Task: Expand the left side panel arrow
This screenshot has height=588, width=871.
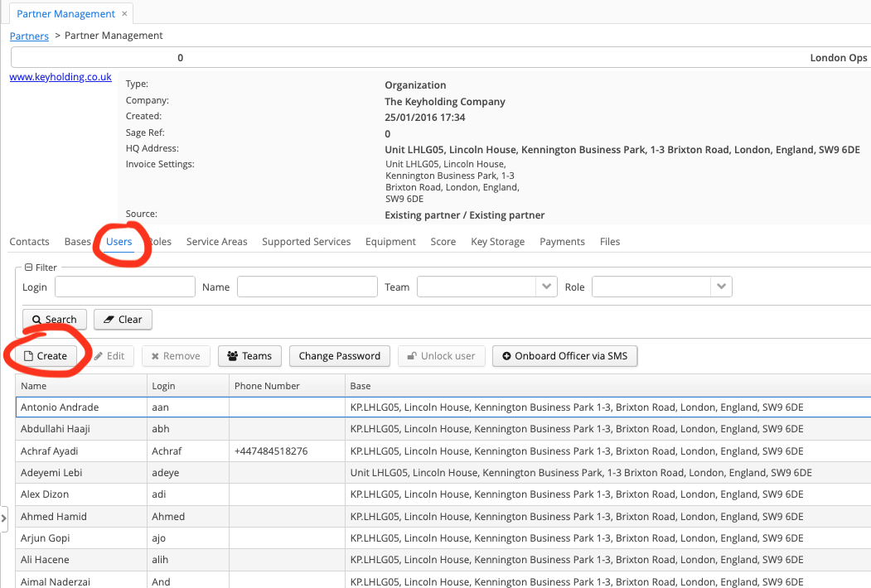Action: point(4,518)
